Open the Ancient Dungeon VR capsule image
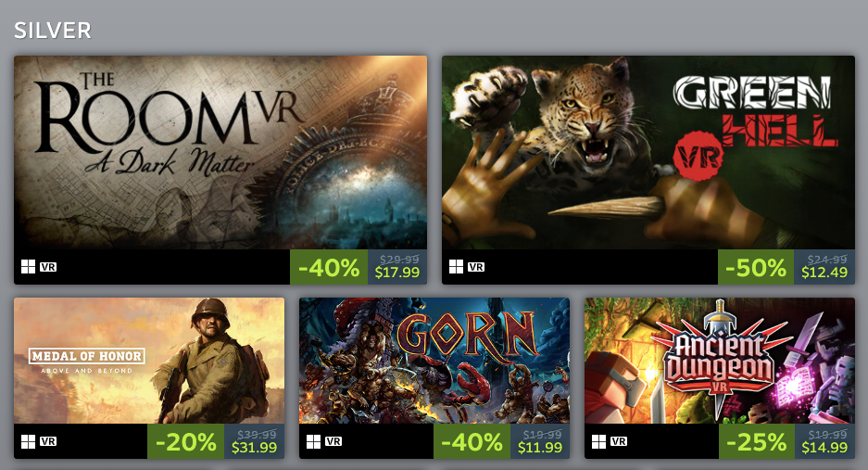868x470 pixels. pos(720,361)
